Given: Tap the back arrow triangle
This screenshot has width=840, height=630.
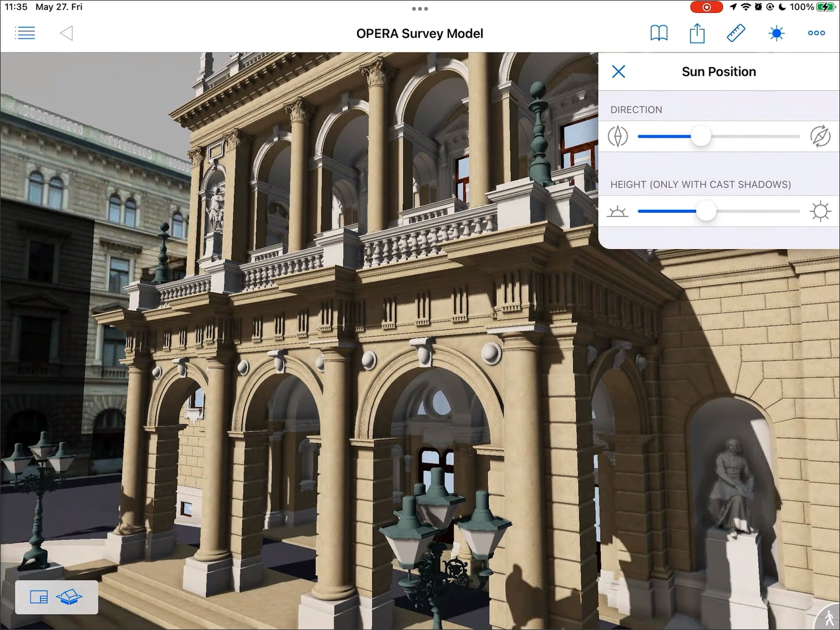Looking at the screenshot, I should tap(66, 33).
